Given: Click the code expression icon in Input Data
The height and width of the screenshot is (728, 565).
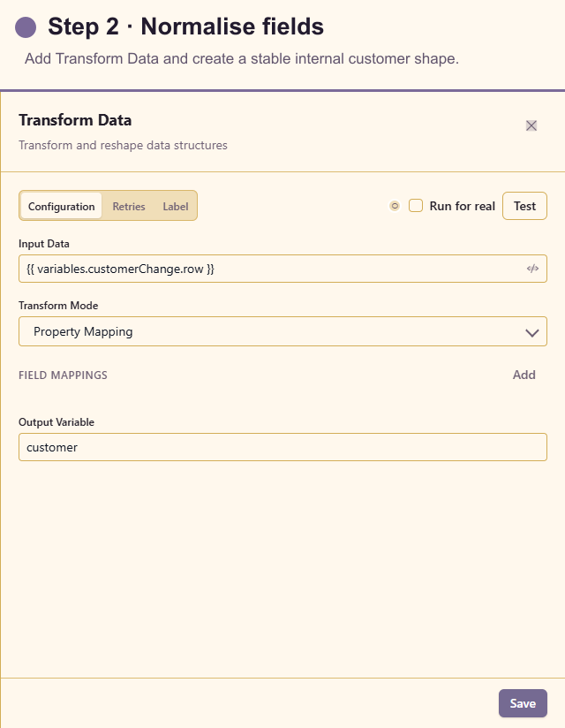Looking at the screenshot, I should click(x=532, y=269).
